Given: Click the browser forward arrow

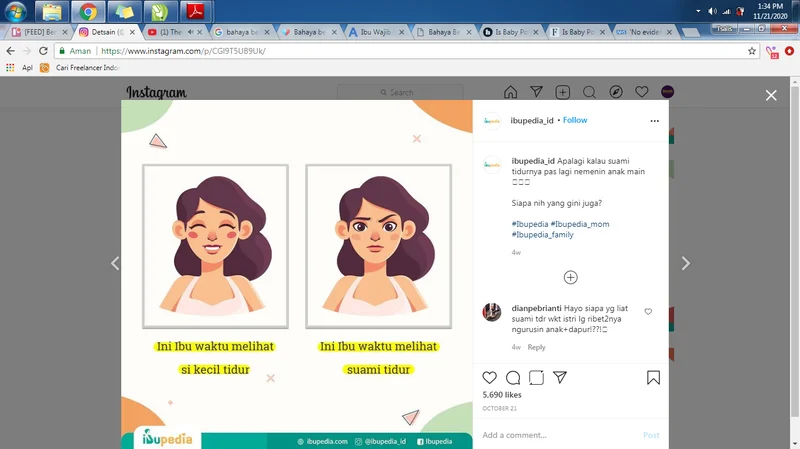Looking at the screenshot, I should pyautogui.click(x=27, y=51).
